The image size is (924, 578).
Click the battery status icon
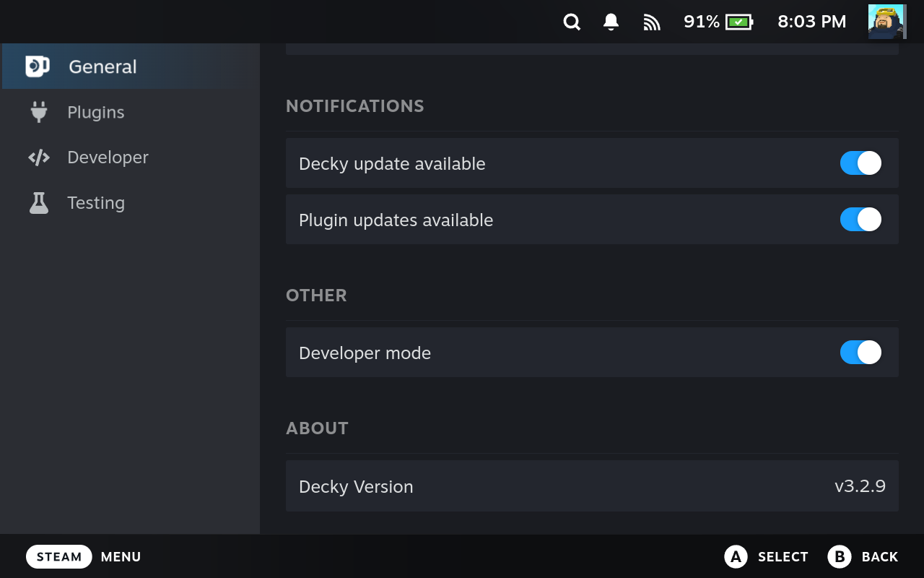coord(739,22)
